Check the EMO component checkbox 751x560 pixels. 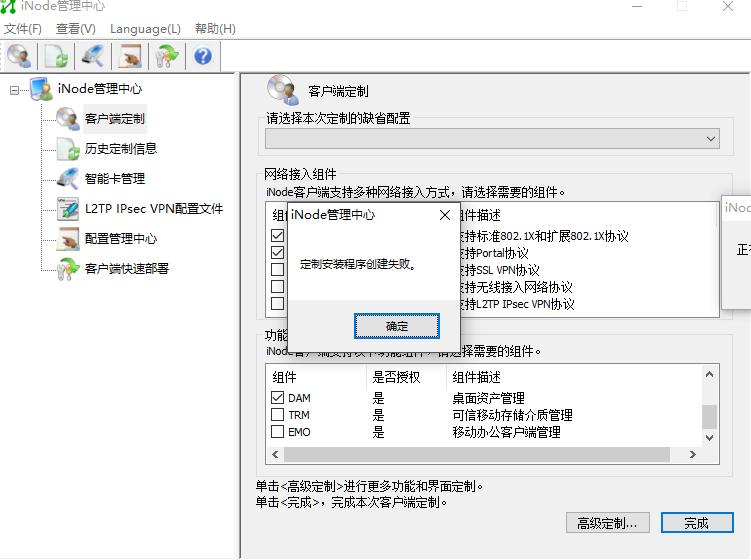pos(277,432)
